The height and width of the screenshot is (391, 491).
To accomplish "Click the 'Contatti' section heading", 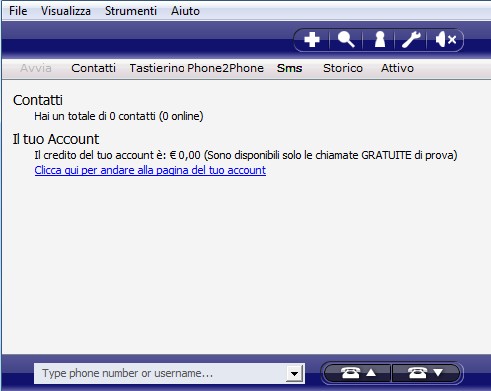I will [x=38, y=100].
